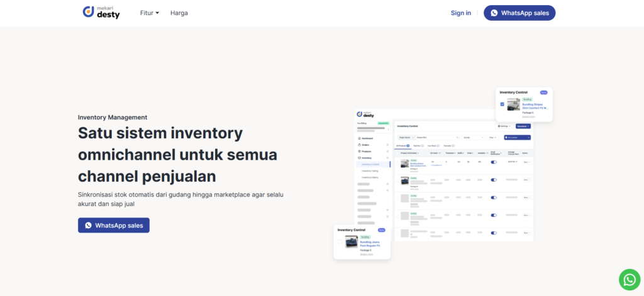The image size is (644, 296).
Task: Click the Products icon in preview sidebar
Action: tap(359, 151)
